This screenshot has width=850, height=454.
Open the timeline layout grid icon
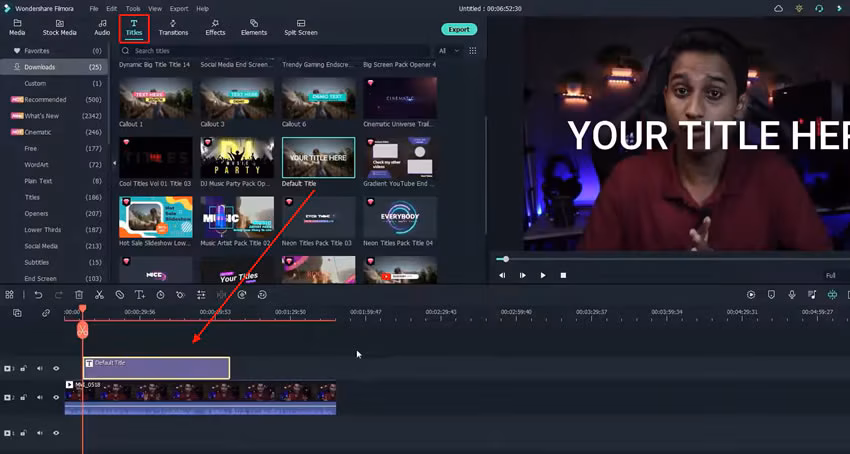tap(9, 295)
